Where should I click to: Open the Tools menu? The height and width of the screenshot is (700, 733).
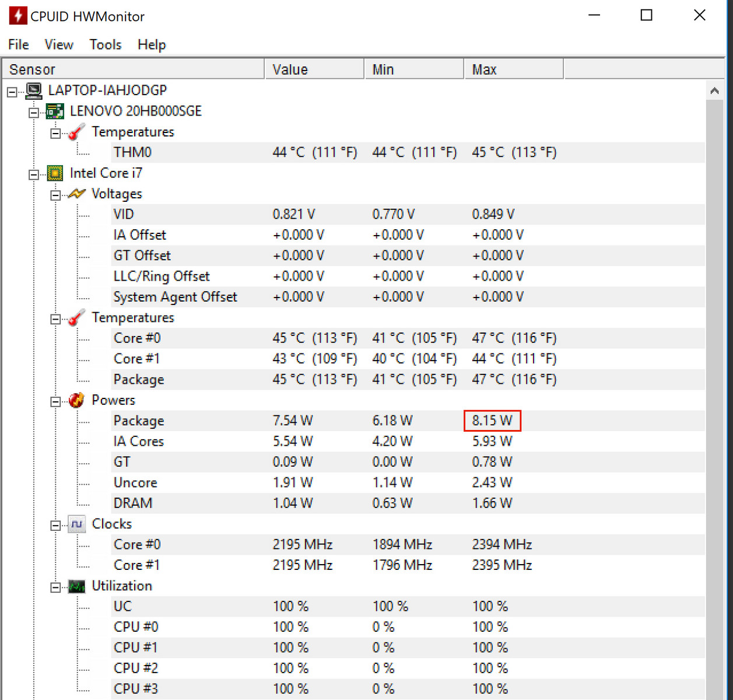(106, 45)
